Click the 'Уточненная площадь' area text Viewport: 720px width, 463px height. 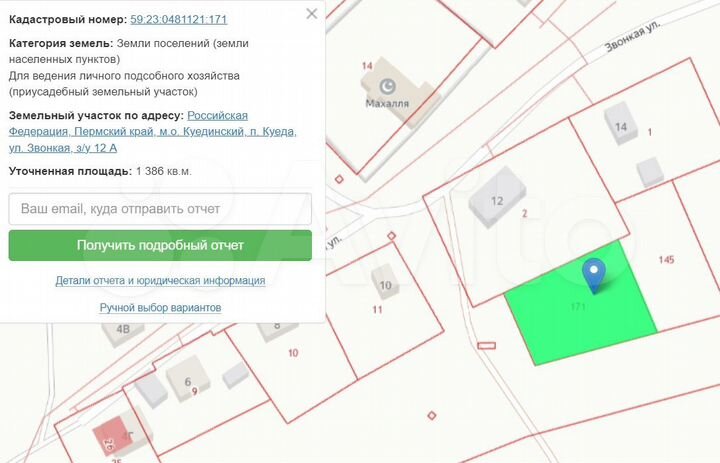pos(100,171)
